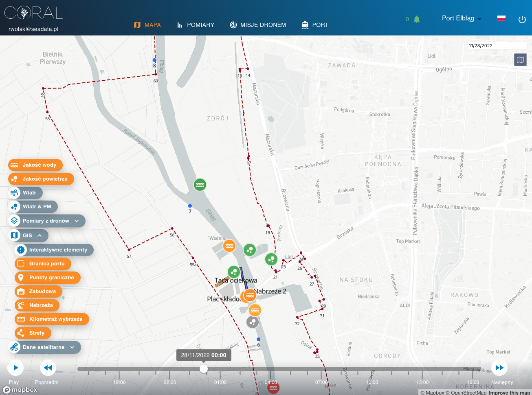
Task: Click the Następny fast-forward button
Action: pos(499,368)
